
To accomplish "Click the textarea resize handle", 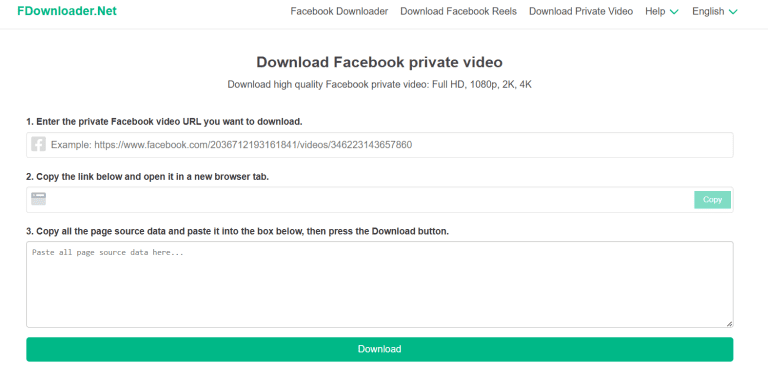I will (x=729, y=323).
